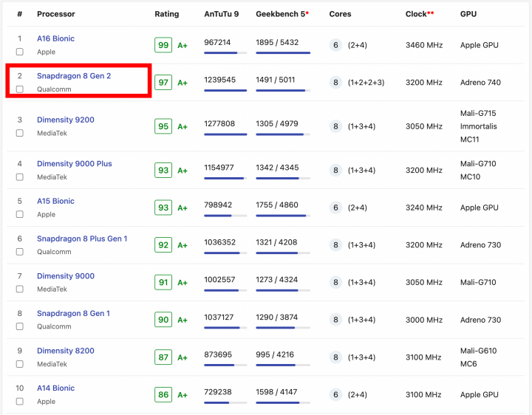The image size is (532, 415).
Task: Click the Cores column header
Action: pos(340,14)
